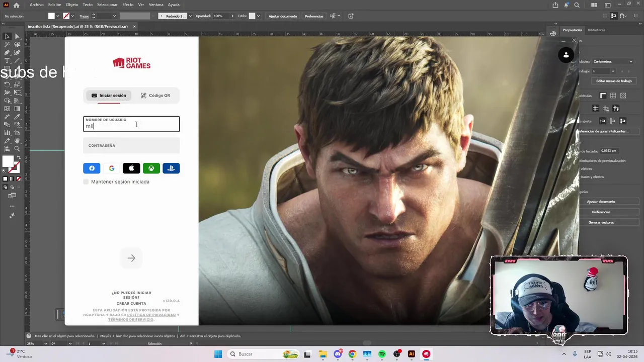Switch to the Bibliotecas panel tab

(596, 30)
